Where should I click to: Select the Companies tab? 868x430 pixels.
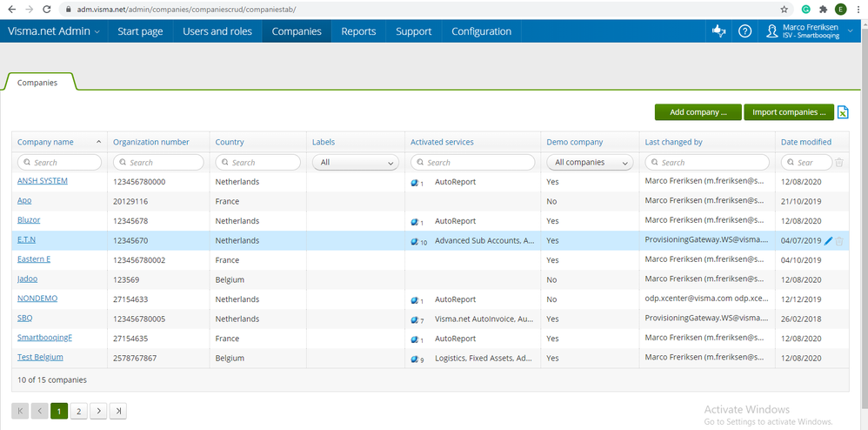click(x=37, y=83)
